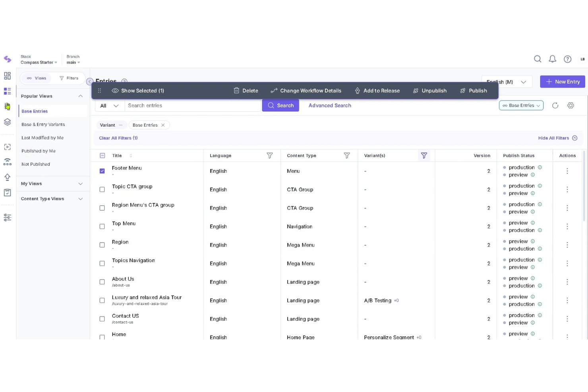588x392 pixels.
Task: Select the Region entry checkbox
Action: 102,245
